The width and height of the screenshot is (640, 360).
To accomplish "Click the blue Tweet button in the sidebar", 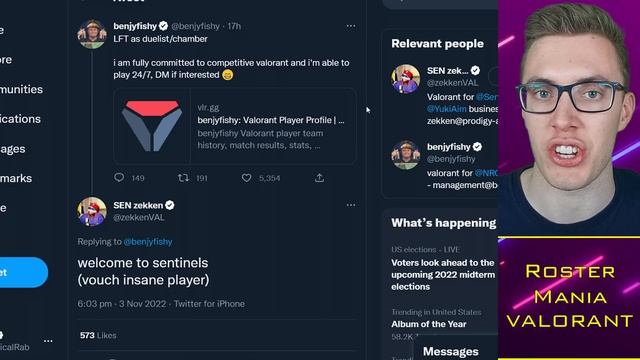I will [x=22, y=272].
